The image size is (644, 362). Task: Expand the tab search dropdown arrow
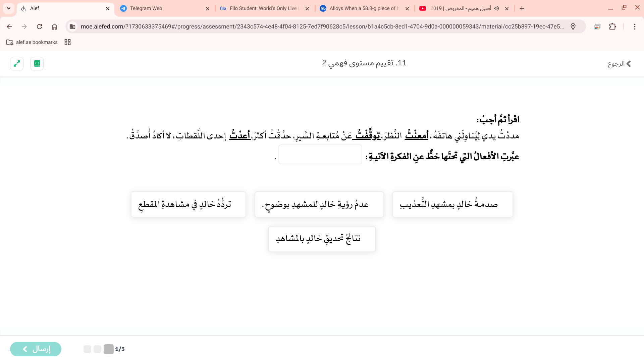tap(9, 8)
